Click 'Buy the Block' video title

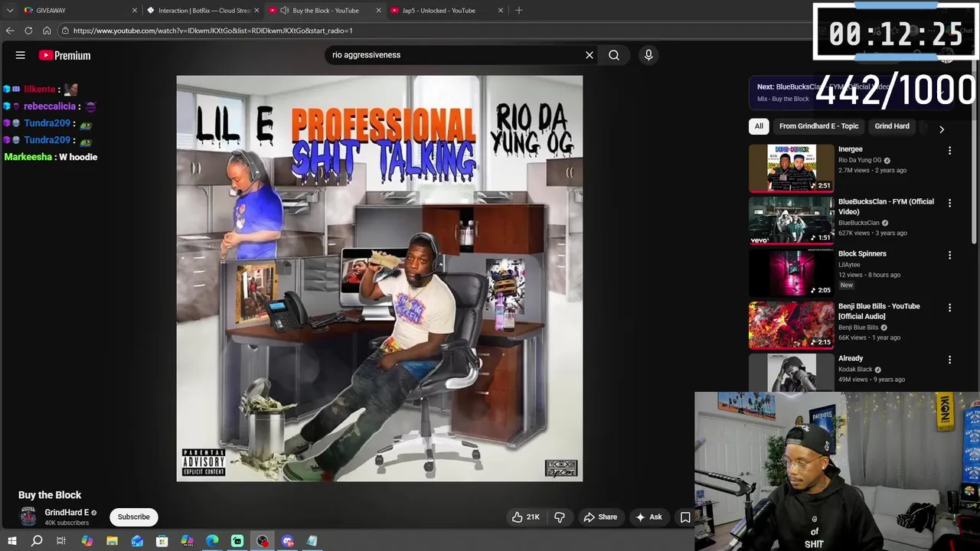[50, 495]
